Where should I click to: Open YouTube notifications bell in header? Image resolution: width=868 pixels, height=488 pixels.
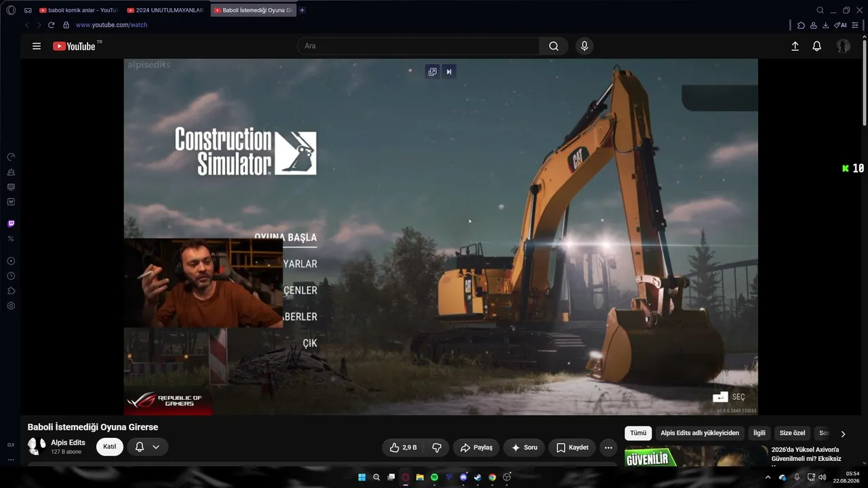(817, 46)
